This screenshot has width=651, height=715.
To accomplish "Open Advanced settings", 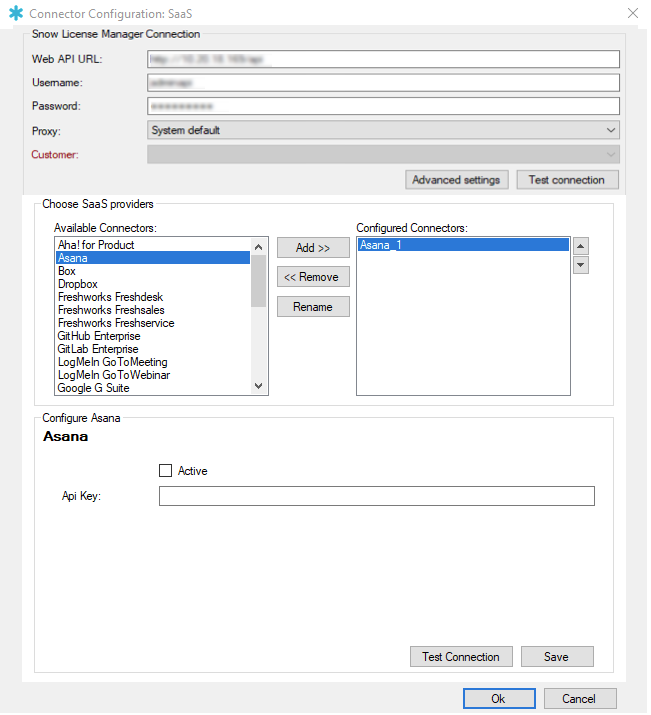I will (457, 180).
